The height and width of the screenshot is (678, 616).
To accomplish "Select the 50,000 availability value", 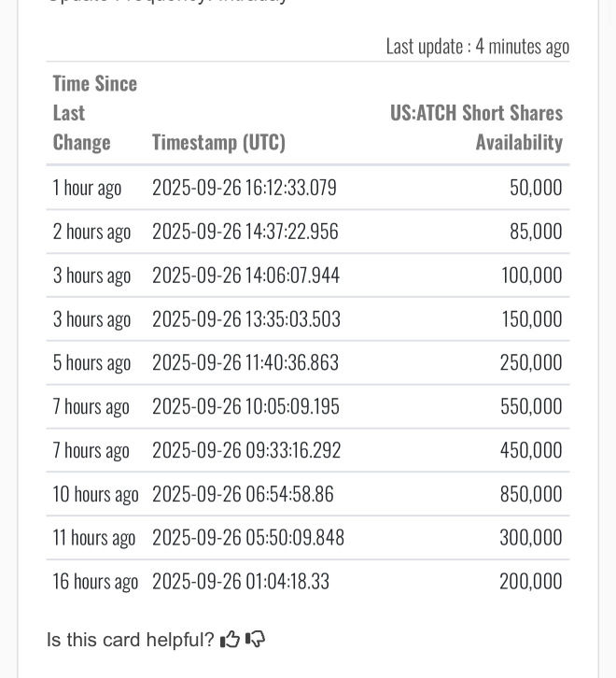I will pyautogui.click(x=536, y=188).
